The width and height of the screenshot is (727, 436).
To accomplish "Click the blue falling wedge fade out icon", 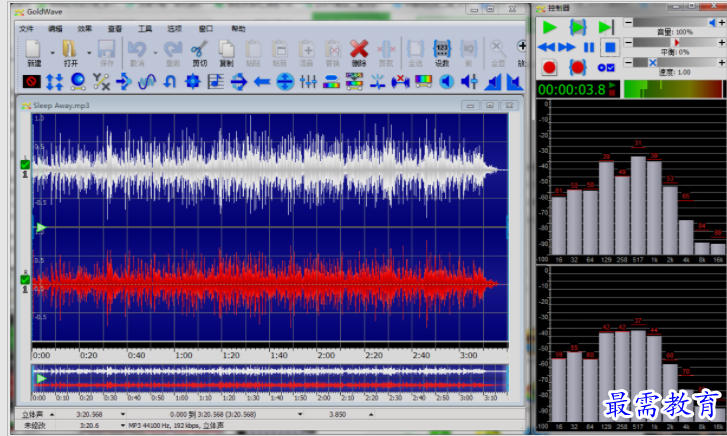I will point(515,82).
